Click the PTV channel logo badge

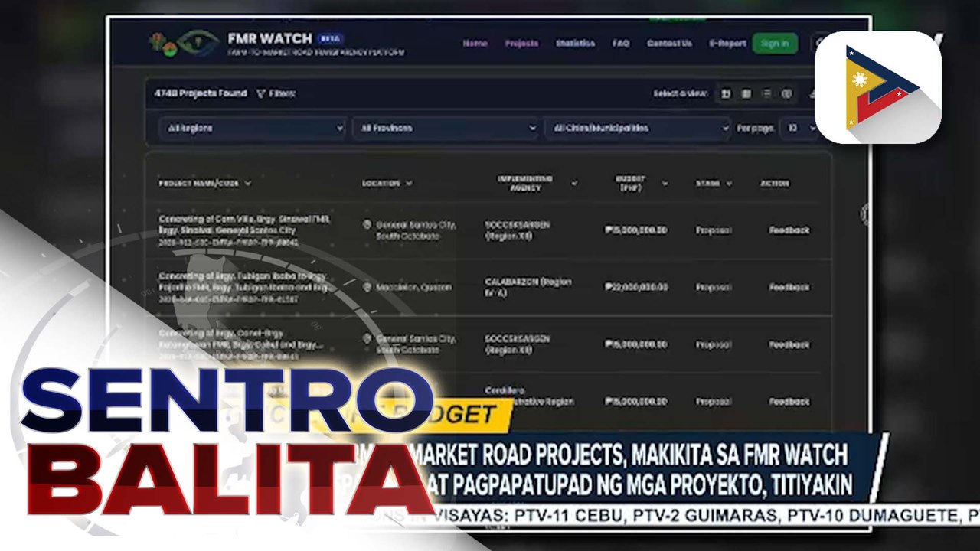(877, 86)
